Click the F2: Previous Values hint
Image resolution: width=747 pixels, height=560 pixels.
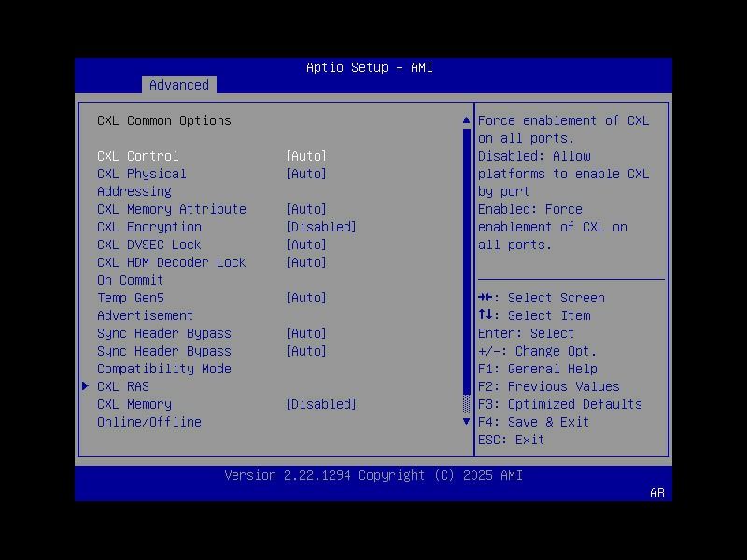[549, 386]
